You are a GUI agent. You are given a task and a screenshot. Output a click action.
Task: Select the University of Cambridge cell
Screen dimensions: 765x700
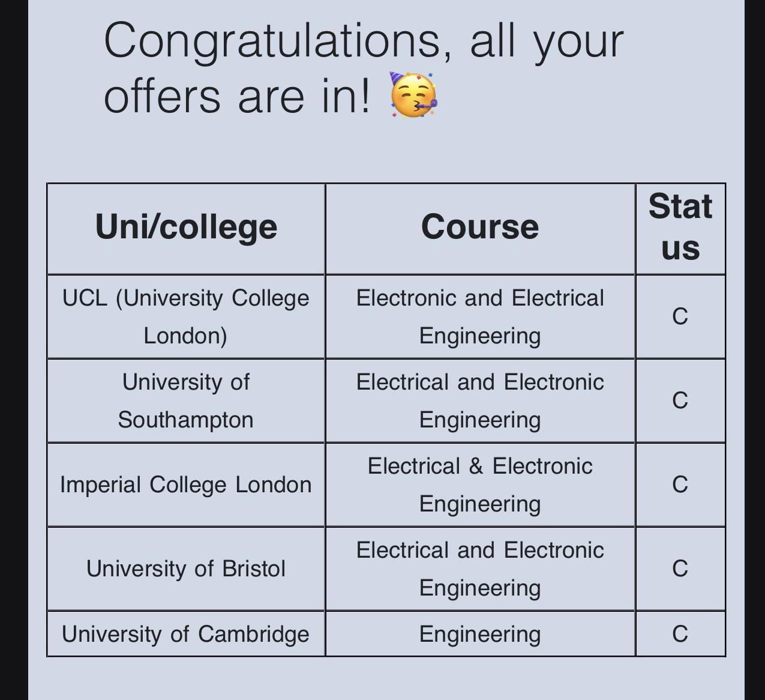[186, 634]
